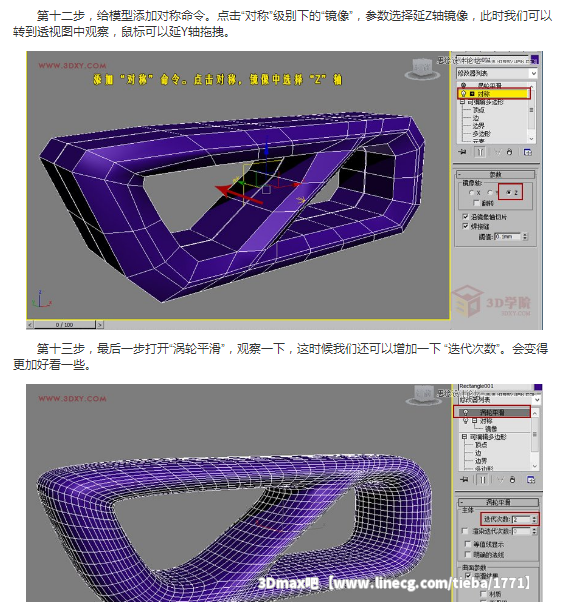Screen dimensions: 570x602
Task: Collapse 涡轮平滑 rollout header in step thirteen panel
Action: (x=498, y=502)
